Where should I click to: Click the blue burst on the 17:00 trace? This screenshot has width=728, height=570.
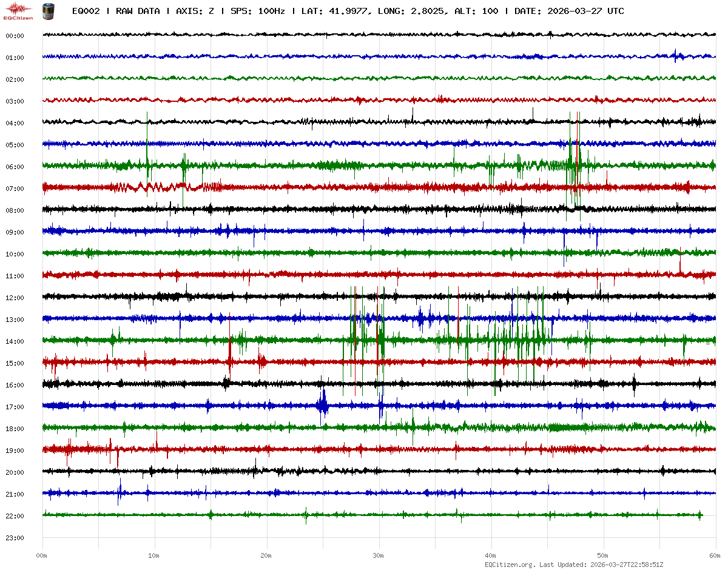pos(322,403)
